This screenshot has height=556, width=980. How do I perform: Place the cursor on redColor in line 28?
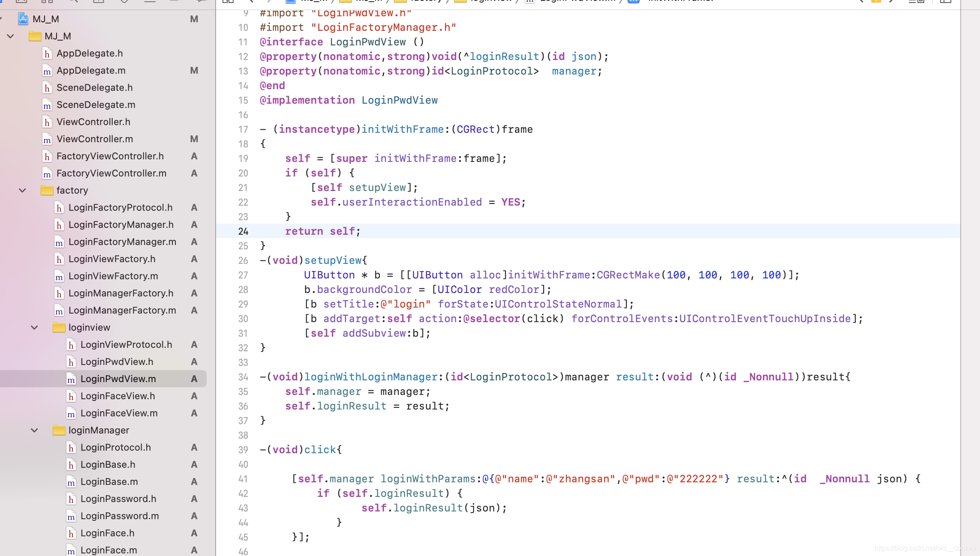click(x=514, y=290)
